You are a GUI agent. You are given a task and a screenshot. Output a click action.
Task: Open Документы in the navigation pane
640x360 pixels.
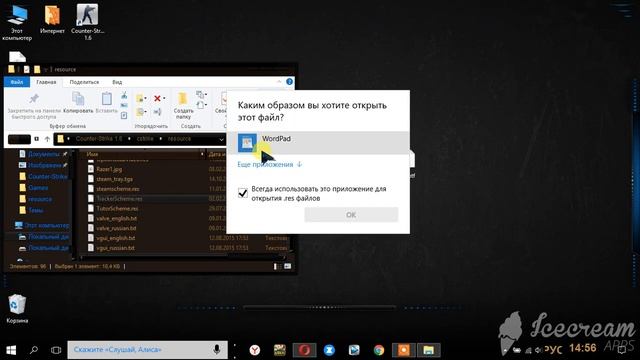(44, 154)
